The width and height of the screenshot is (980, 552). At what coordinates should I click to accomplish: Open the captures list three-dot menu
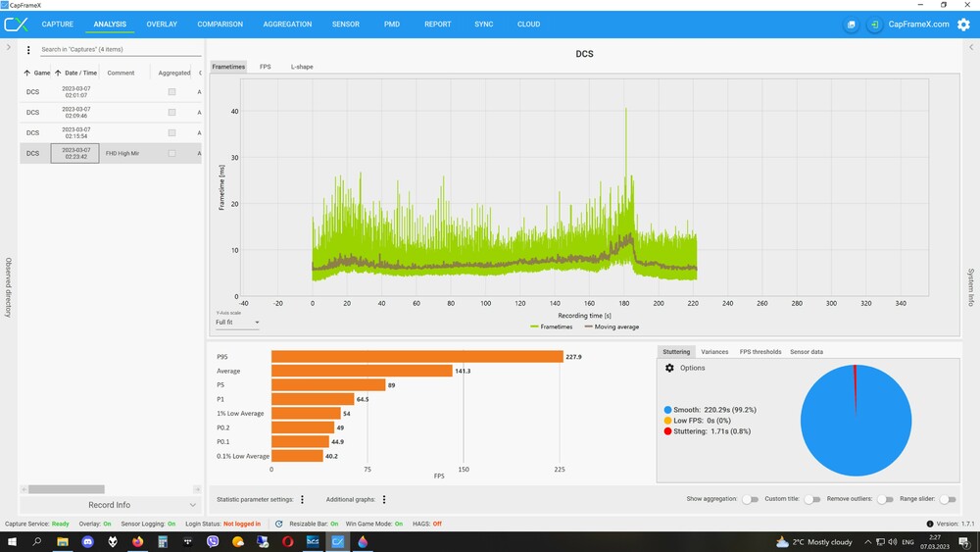tap(28, 50)
